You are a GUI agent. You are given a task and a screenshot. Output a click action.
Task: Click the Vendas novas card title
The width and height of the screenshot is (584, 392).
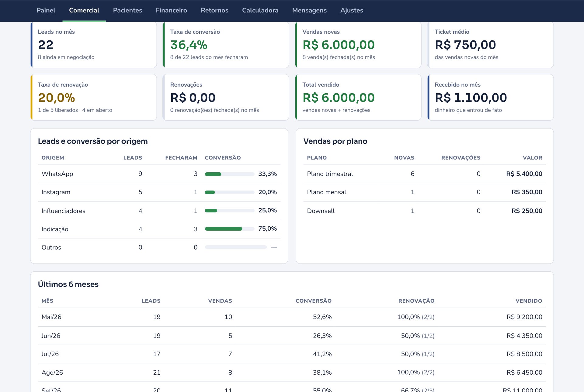tap(321, 32)
